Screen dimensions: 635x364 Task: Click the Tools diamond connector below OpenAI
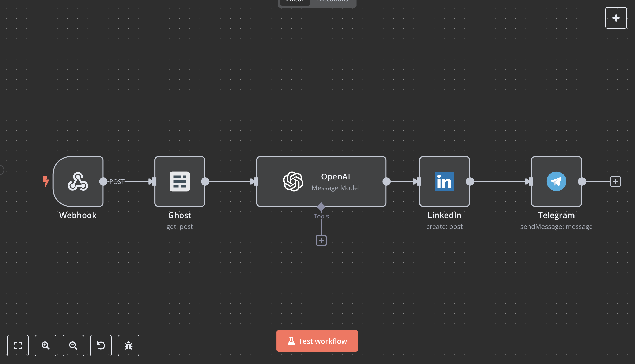[x=321, y=207]
